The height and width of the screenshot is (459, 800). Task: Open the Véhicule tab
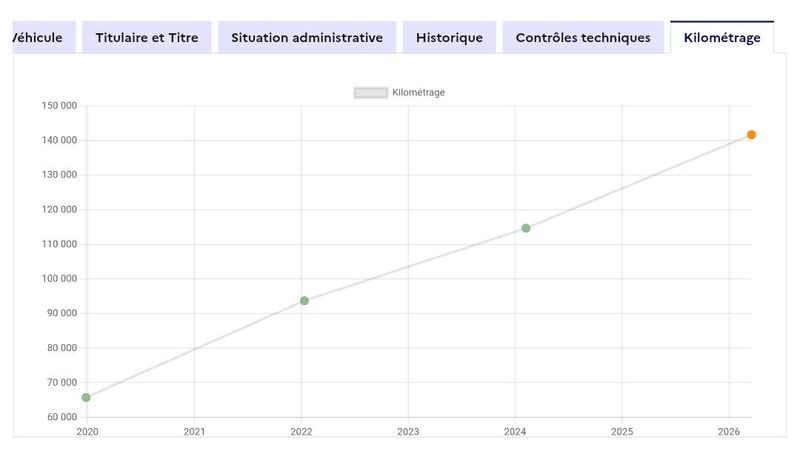tap(44, 37)
